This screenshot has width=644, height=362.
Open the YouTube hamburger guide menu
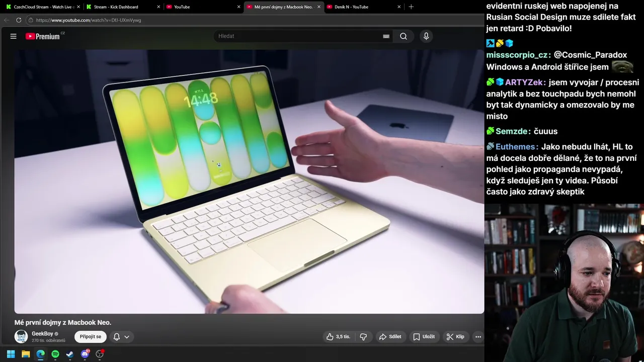coord(14,36)
